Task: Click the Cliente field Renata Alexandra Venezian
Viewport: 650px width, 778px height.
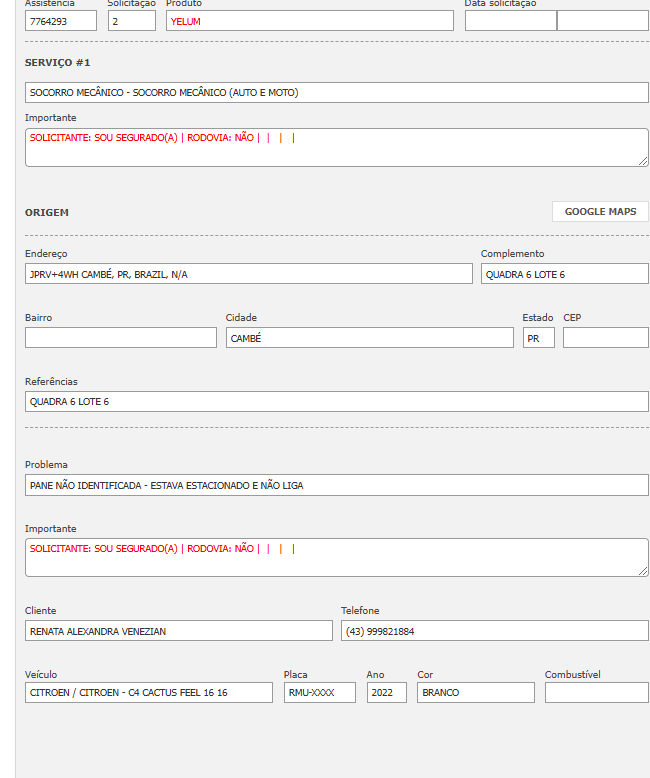Action: click(179, 631)
